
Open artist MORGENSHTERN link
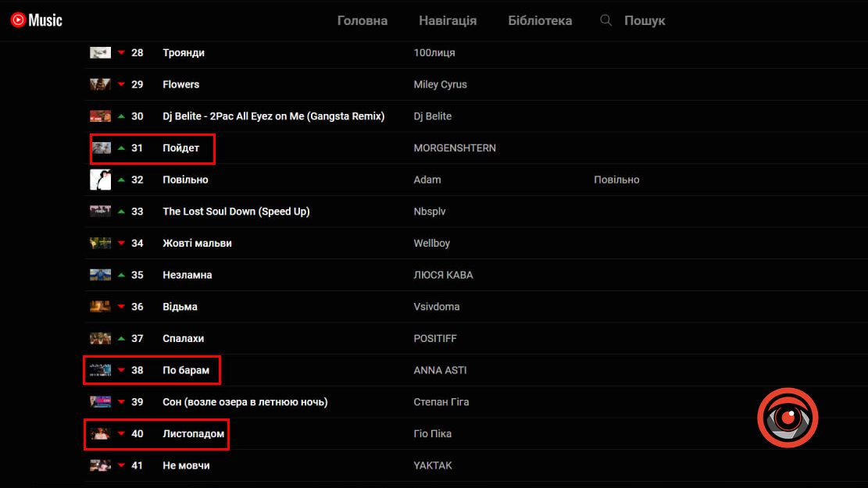pos(455,148)
